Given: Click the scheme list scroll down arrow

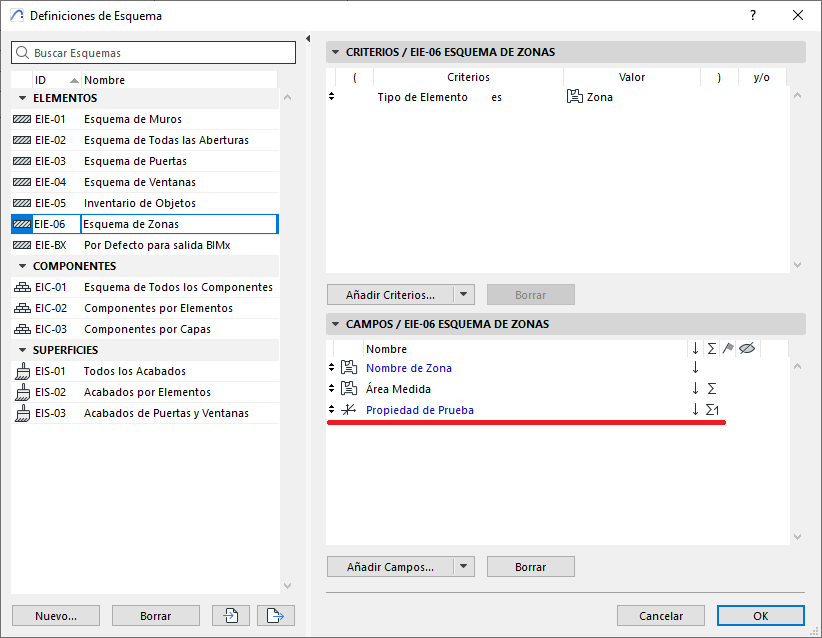Looking at the screenshot, I should 288,586.
